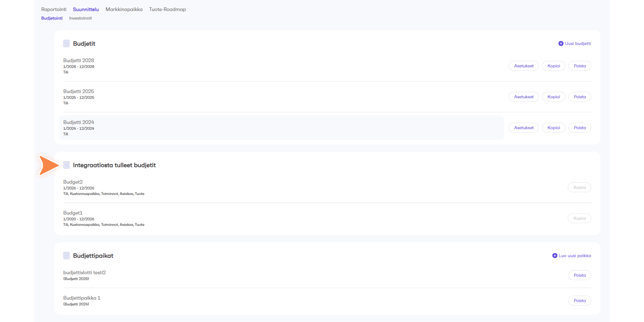644x322 pixels.
Task: Click the 1/2028 - 12/2028 date range
Action: (x=79, y=67)
